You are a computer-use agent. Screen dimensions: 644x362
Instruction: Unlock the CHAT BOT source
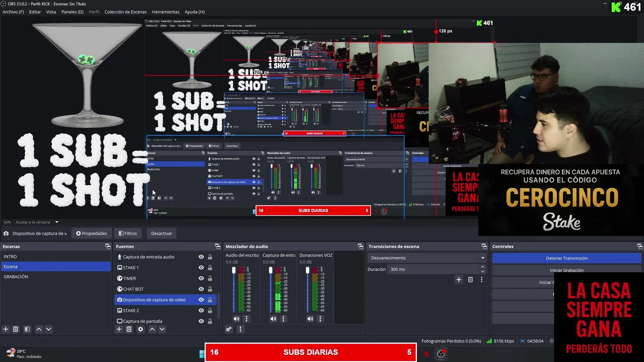point(210,289)
